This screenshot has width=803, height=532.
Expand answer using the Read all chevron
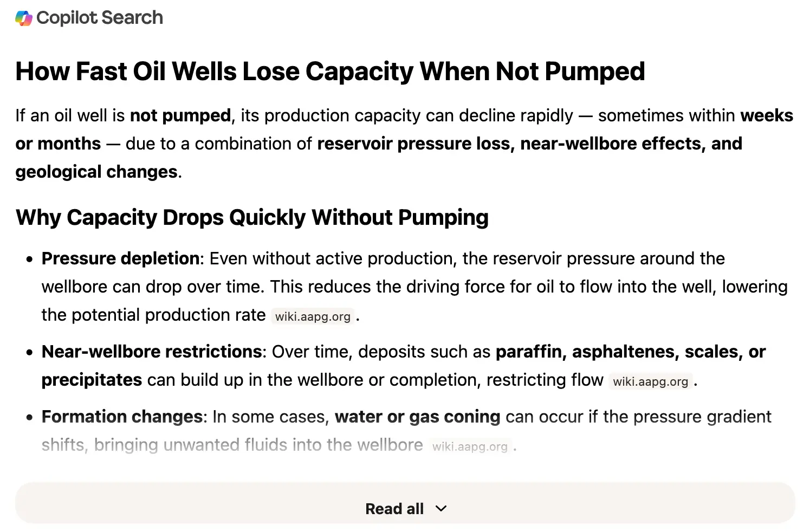pyautogui.click(x=441, y=509)
